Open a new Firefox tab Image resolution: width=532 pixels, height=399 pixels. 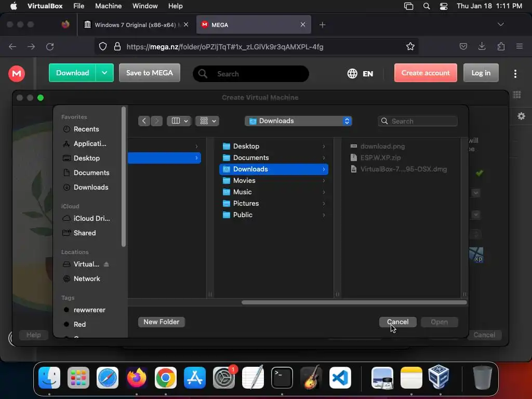[322, 24]
